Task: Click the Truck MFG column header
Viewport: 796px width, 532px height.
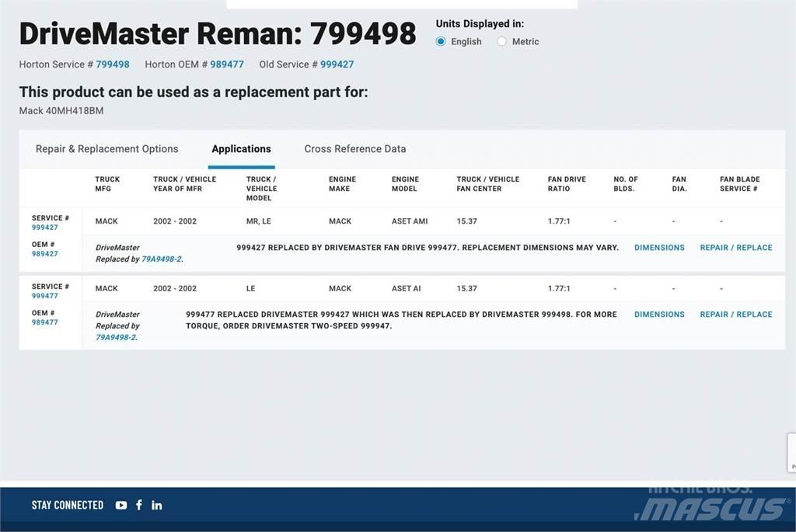Action: [x=107, y=184]
